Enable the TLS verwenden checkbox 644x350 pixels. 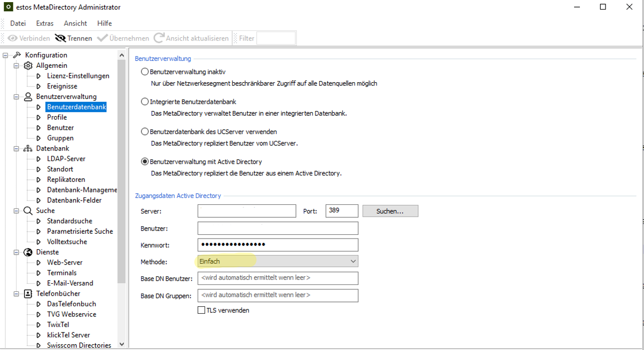click(201, 310)
